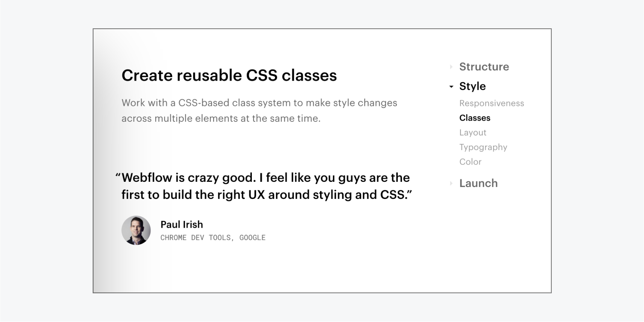Click the CSS-based class system description paragraph
The image size is (644, 322).
(260, 111)
